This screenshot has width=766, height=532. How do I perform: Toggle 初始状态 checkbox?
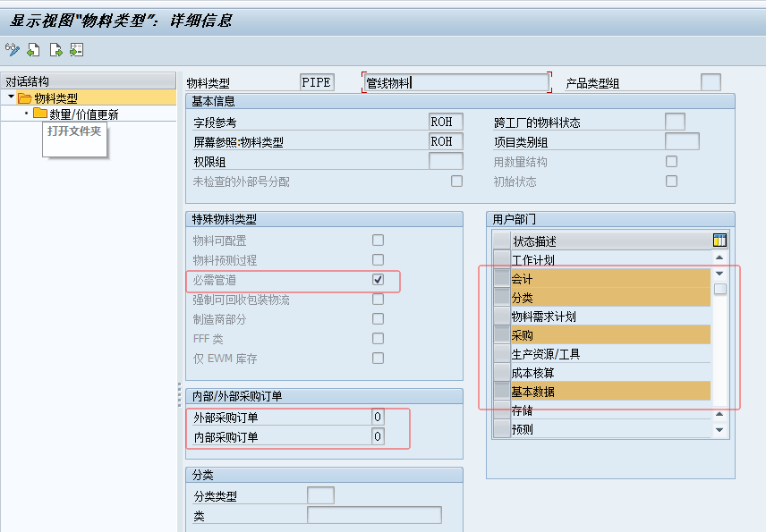[x=671, y=182]
